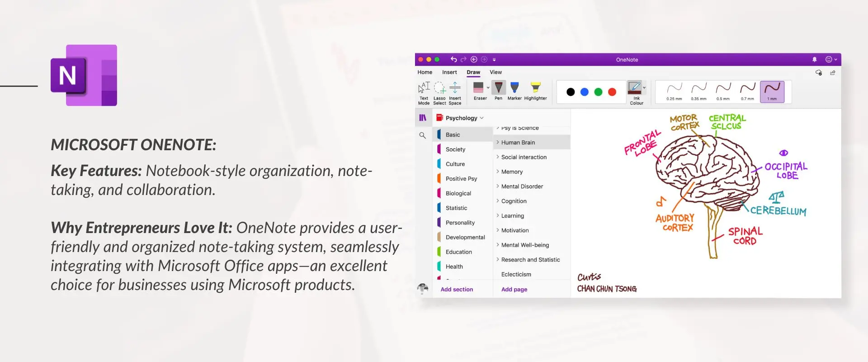Screen dimensions: 868x362
Task: Pick the Pen drawing tool
Action: coord(498,91)
